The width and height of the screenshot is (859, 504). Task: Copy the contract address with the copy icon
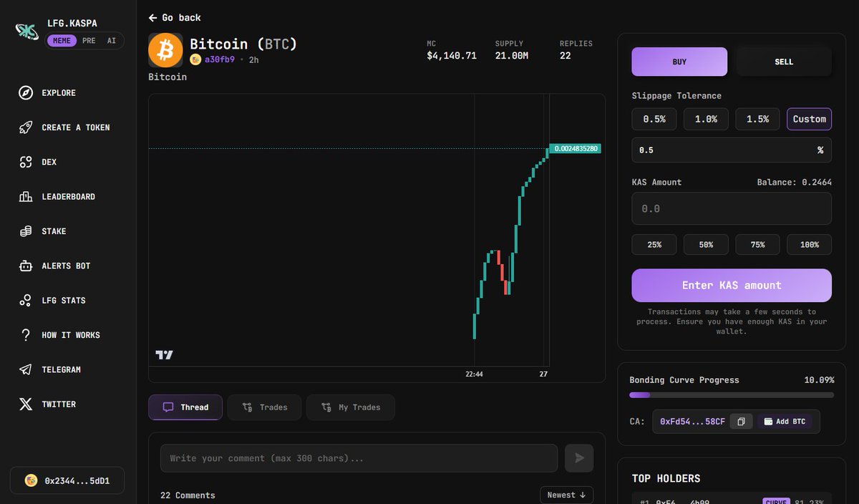point(741,421)
